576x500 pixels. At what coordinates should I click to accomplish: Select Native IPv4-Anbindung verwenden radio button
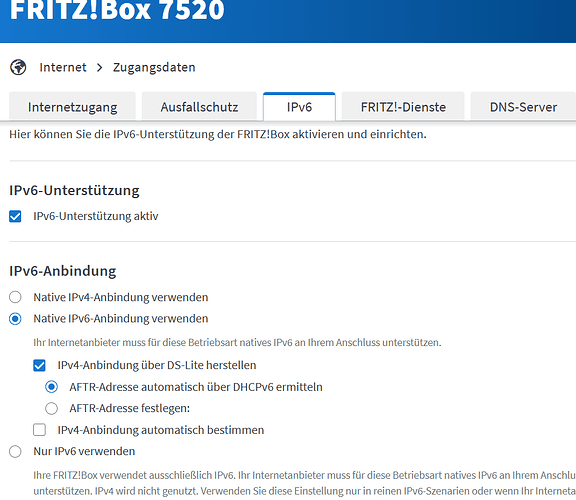tap(15, 297)
